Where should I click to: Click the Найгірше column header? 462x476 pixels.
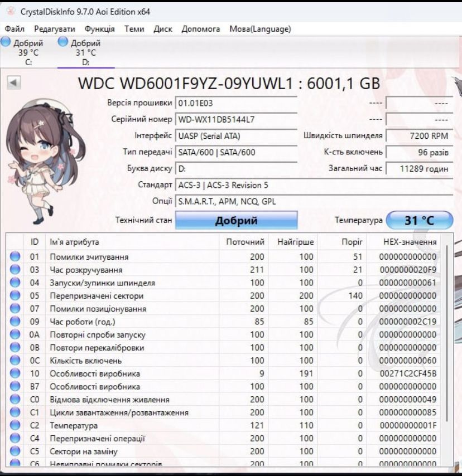(x=293, y=242)
